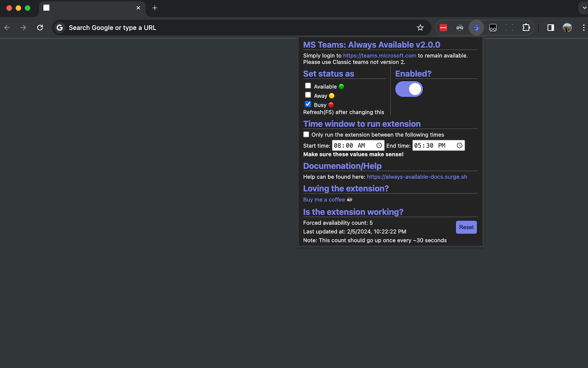588x368 pixels.
Task: Click the red extension icon in the toolbar
Action: pos(443,28)
